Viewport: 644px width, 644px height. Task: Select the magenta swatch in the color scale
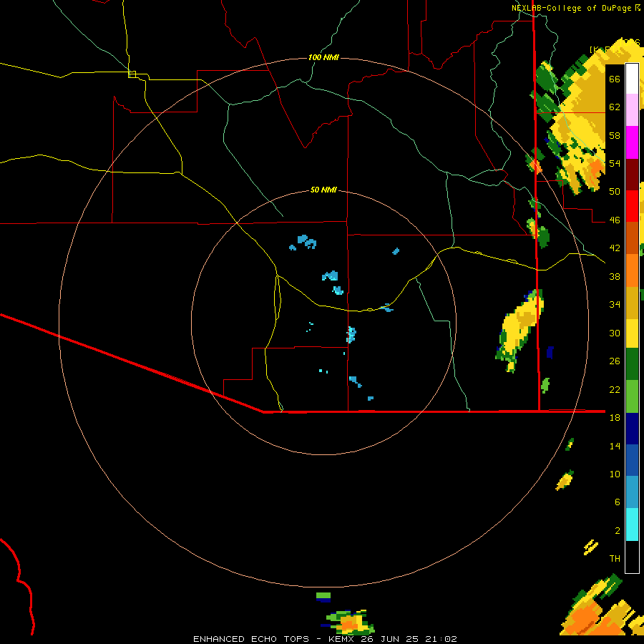[x=632, y=142]
